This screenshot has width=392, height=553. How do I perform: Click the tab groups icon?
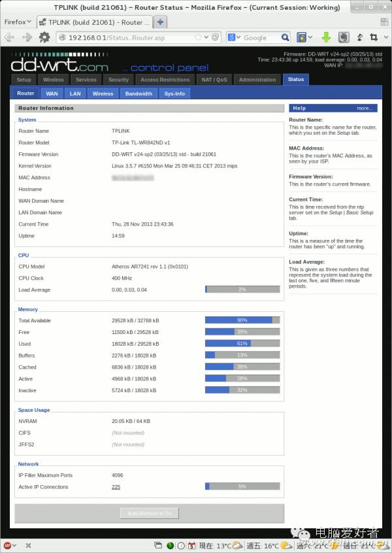click(x=384, y=22)
